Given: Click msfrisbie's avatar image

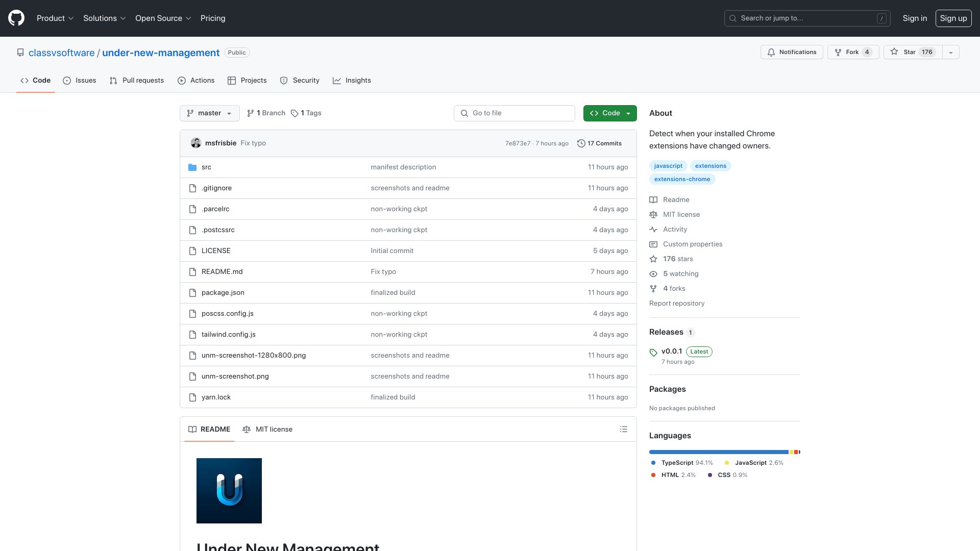Looking at the screenshot, I should coord(196,143).
